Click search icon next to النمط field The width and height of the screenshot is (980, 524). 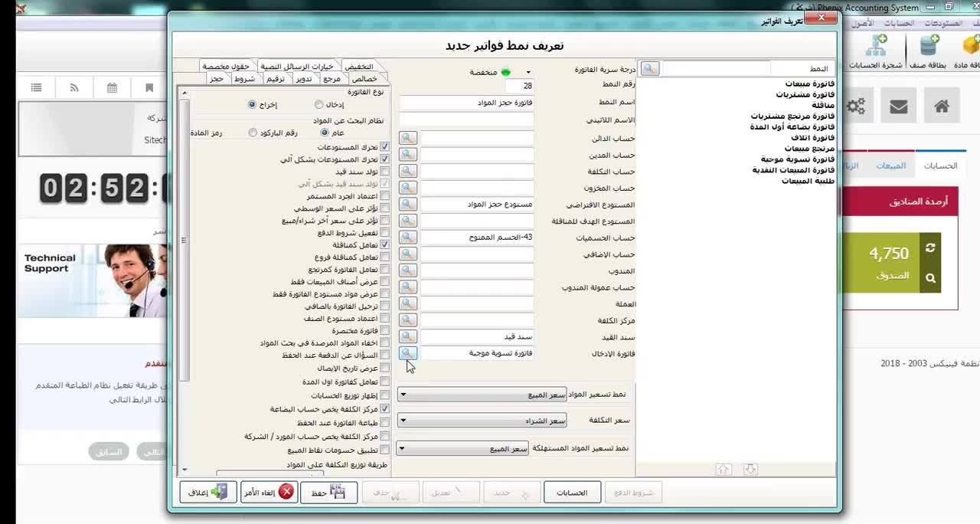coord(649,69)
